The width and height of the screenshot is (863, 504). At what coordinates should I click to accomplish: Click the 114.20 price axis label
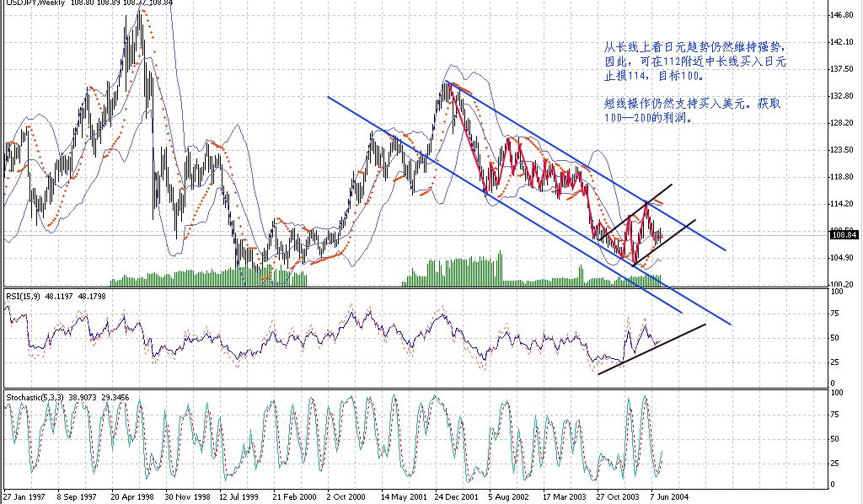843,204
